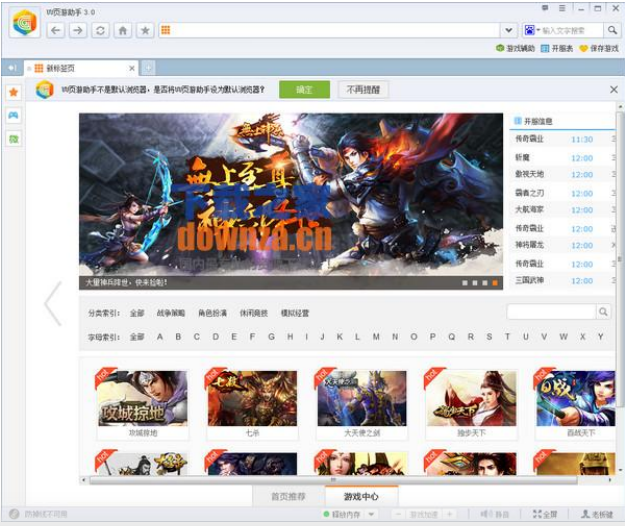The image size is (625, 526).
Task: Open the feedback speech bubble icon
Action: [x=545, y=8]
